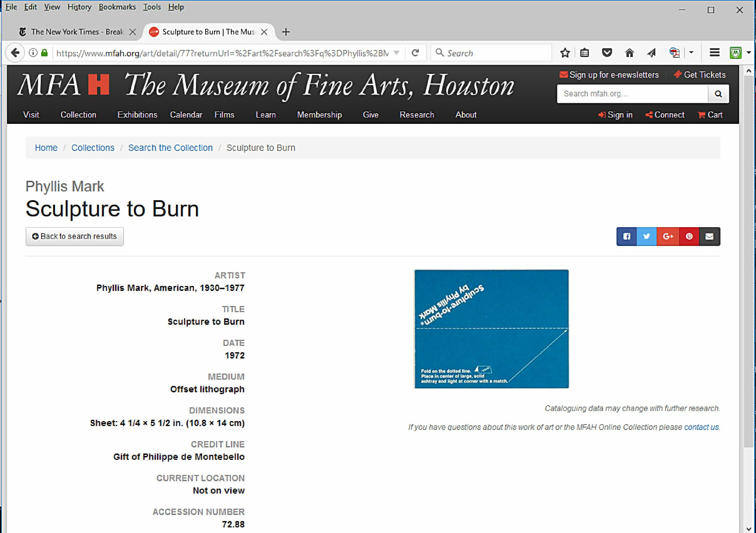Screen dimensions: 756x533
Task: Click the URL address bar
Action: point(222,53)
